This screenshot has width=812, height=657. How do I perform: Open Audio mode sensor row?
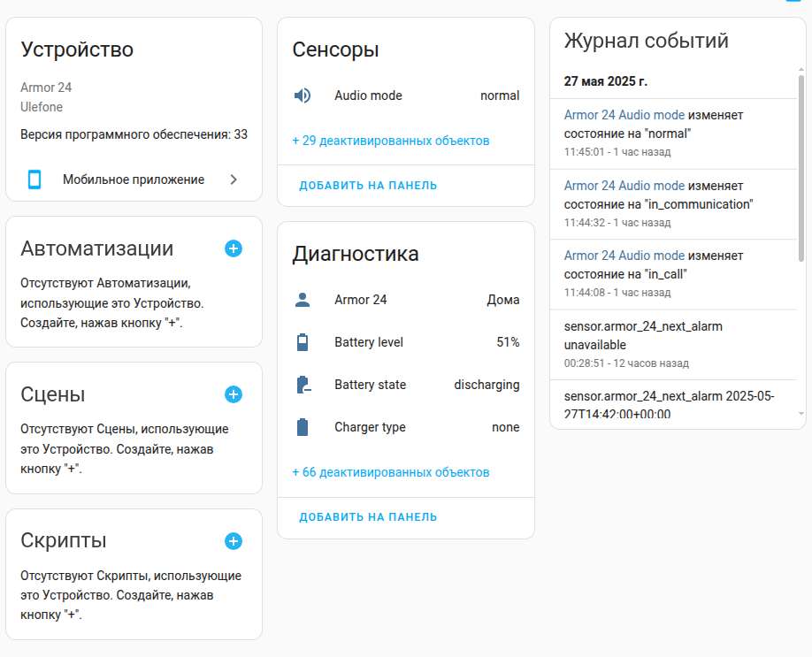pos(406,95)
